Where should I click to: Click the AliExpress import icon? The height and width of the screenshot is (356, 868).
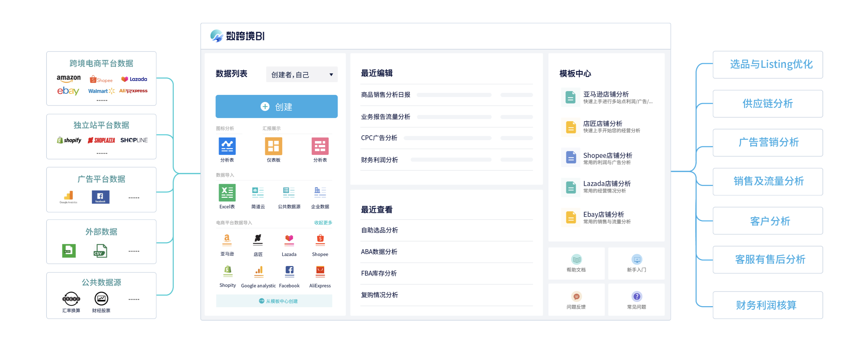[320, 271]
